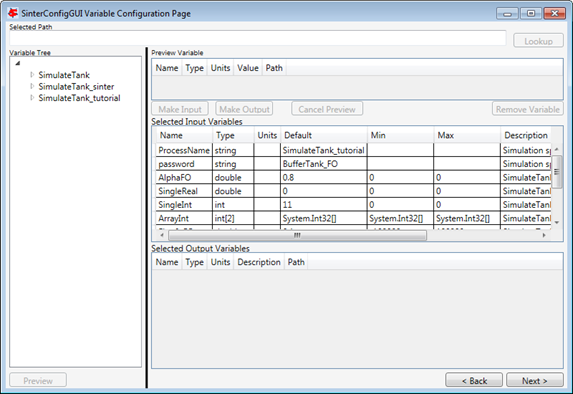Click the up arrow of input table vertical scrollbar
573x394 pixels.
tap(557, 149)
